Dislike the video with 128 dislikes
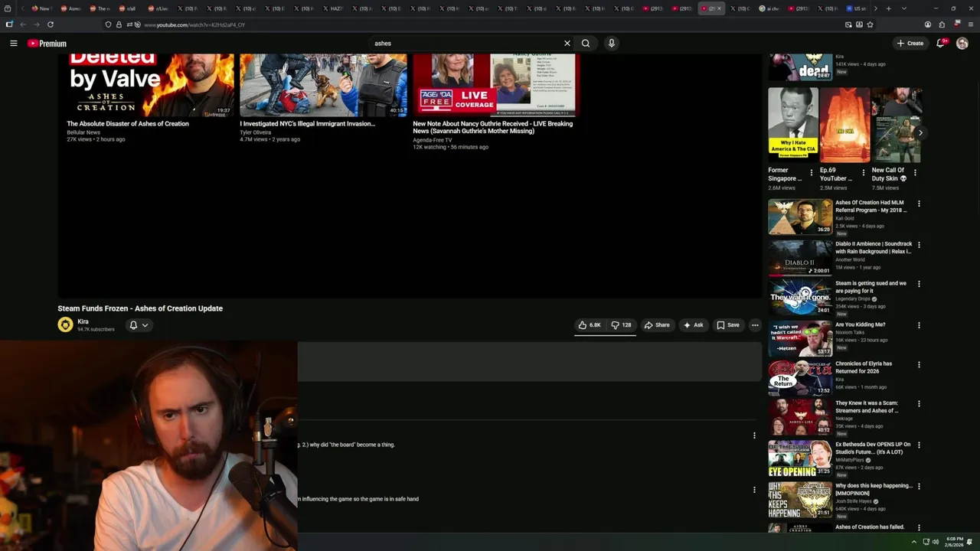Viewport: 980px width, 551px height. click(621, 325)
